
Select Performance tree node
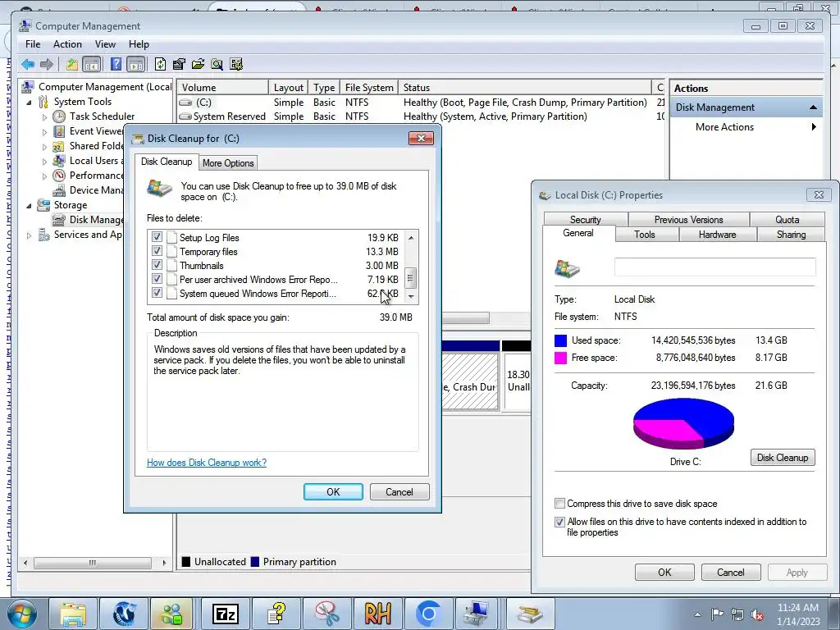click(x=96, y=176)
